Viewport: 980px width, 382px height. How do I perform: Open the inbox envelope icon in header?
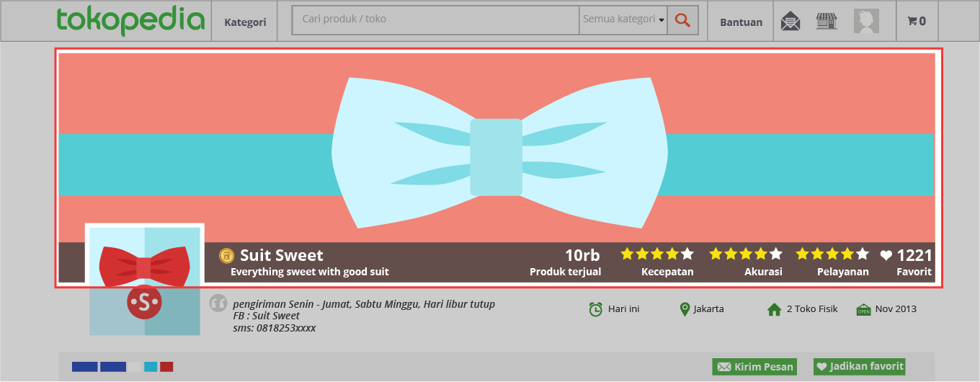[x=790, y=22]
